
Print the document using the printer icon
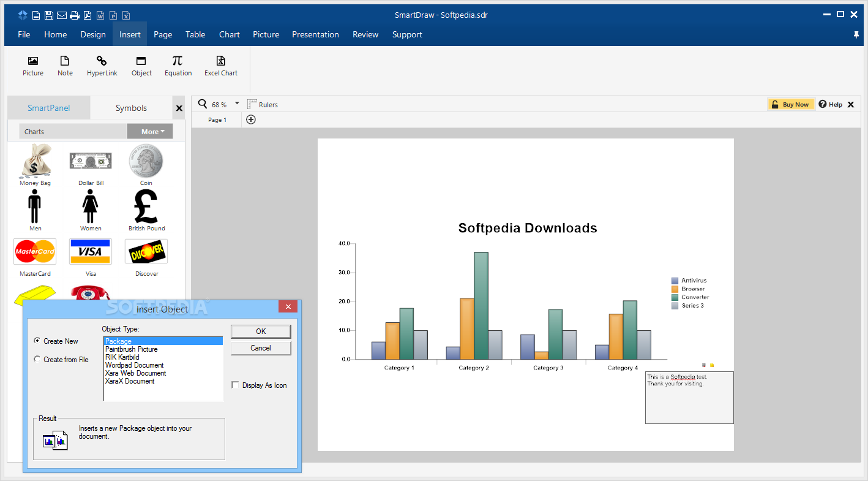tap(75, 15)
